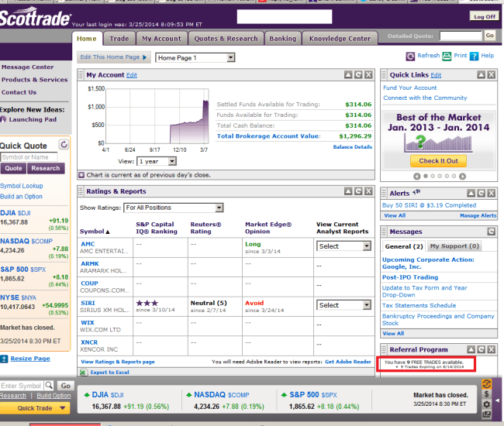
Task: Open Help via the question mark icon
Action: [475, 56]
